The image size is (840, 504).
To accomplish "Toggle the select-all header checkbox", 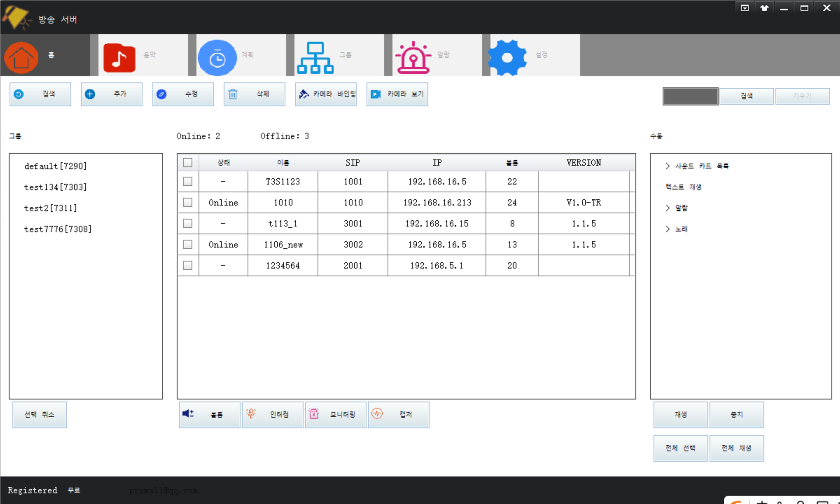I will coord(188,162).
